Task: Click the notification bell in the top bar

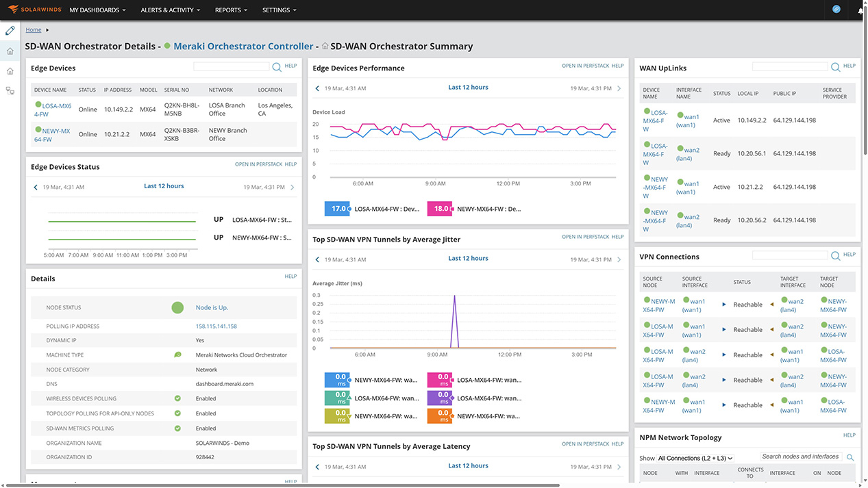Action: point(860,10)
